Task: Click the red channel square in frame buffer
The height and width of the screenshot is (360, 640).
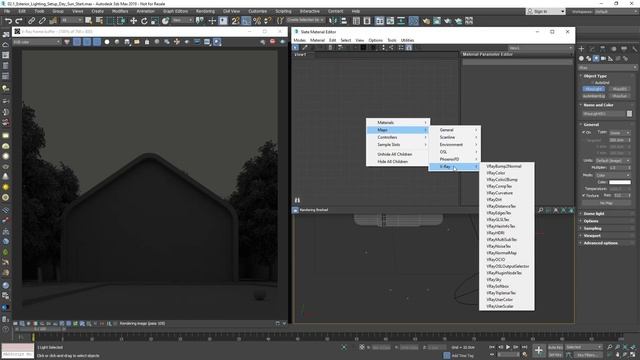Action: [77, 42]
